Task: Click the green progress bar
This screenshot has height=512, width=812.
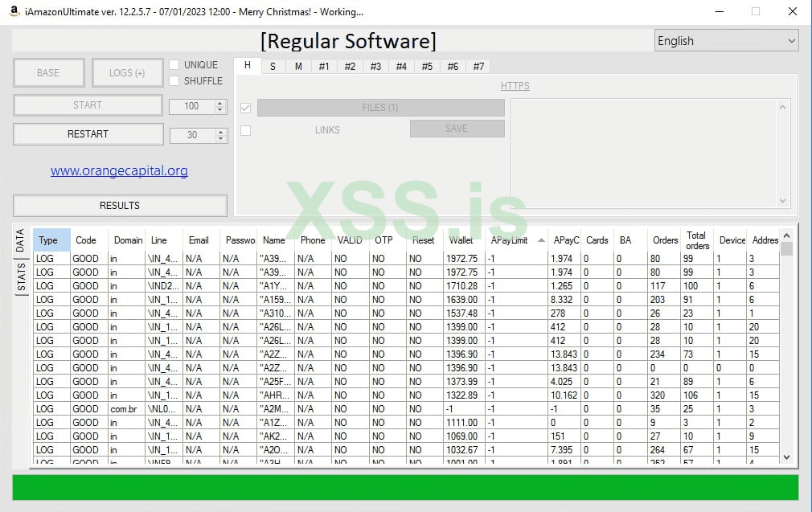Action: (x=405, y=487)
